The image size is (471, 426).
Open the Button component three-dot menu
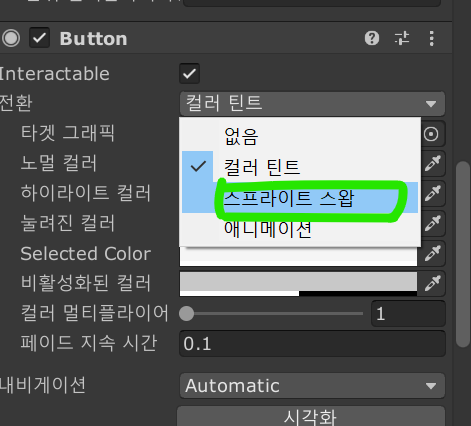point(432,38)
